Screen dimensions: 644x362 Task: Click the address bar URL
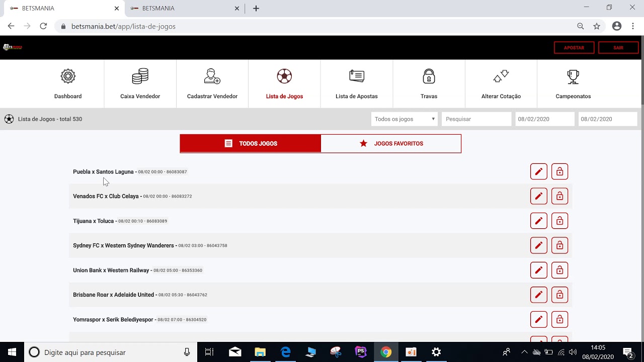click(x=123, y=26)
